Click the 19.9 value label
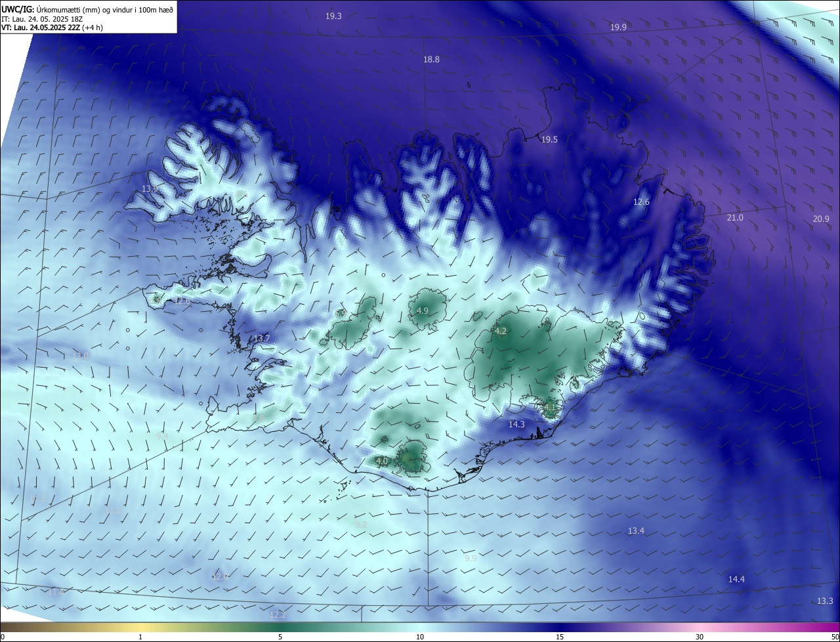This screenshot has width=840, height=642. pyautogui.click(x=618, y=27)
